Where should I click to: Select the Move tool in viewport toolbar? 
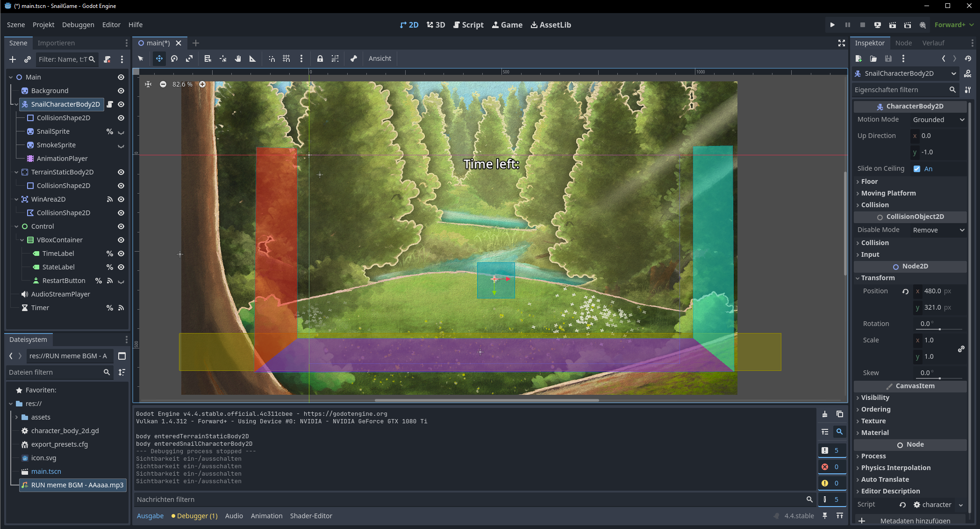(x=159, y=58)
